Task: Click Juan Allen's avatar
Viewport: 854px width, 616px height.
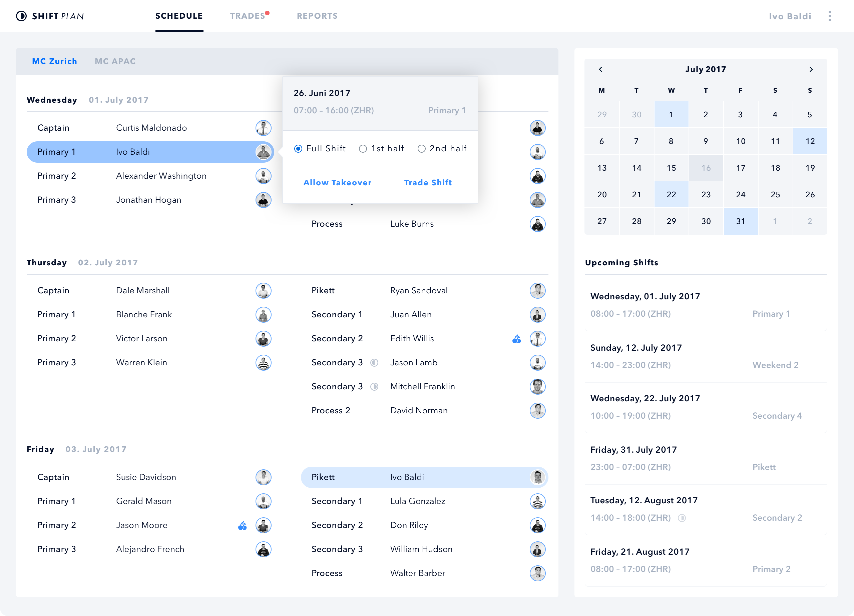Action: point(537,315)
